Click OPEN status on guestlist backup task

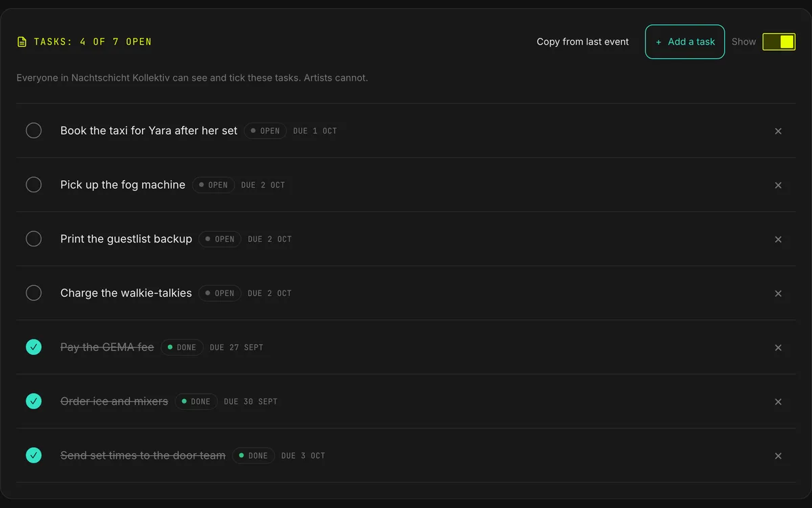tap(220, 239)
